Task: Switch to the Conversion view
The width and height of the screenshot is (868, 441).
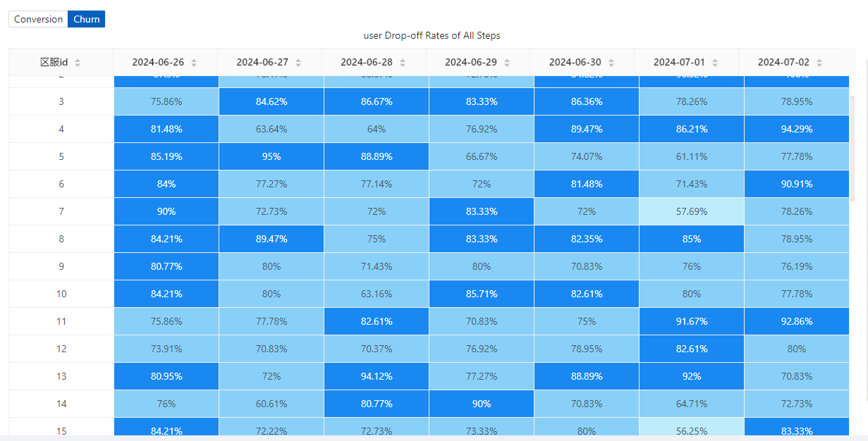Action: click(x=39, y=19)
